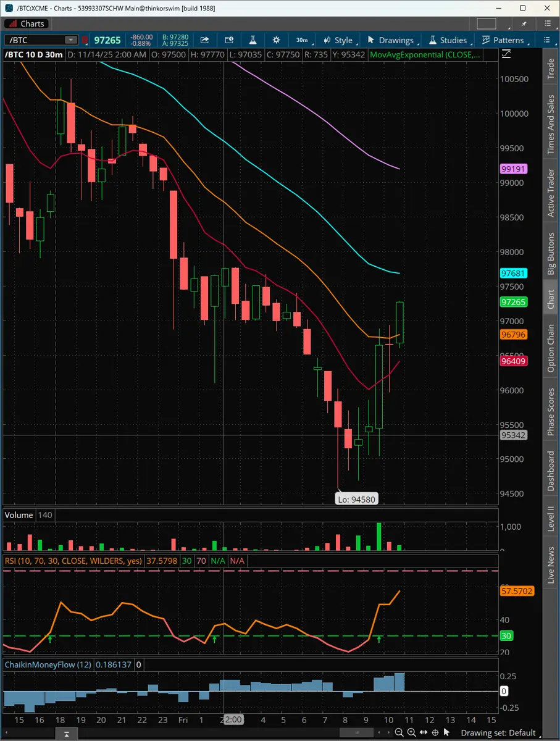560x741 pixels.
Task: Open Big Buttons side tab
Action: pyautogui.click(x=551, y=253)
